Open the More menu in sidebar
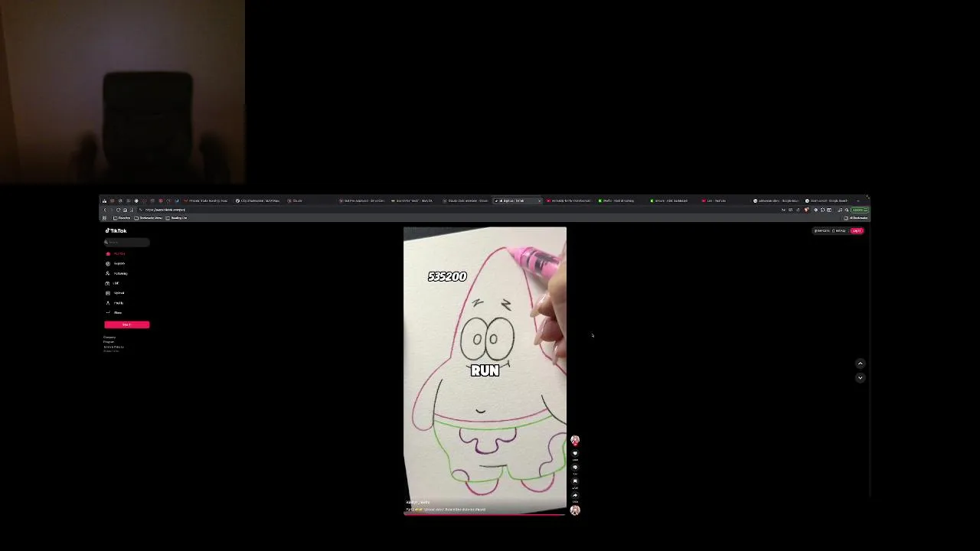Image resolution: width=980 pixels, height=551 pixels. click(115, 312)
